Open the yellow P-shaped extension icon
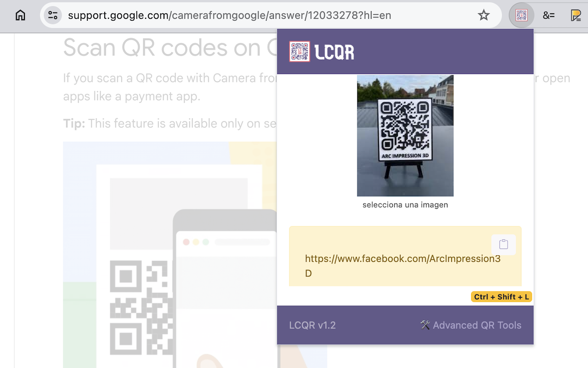 point(575,15)
